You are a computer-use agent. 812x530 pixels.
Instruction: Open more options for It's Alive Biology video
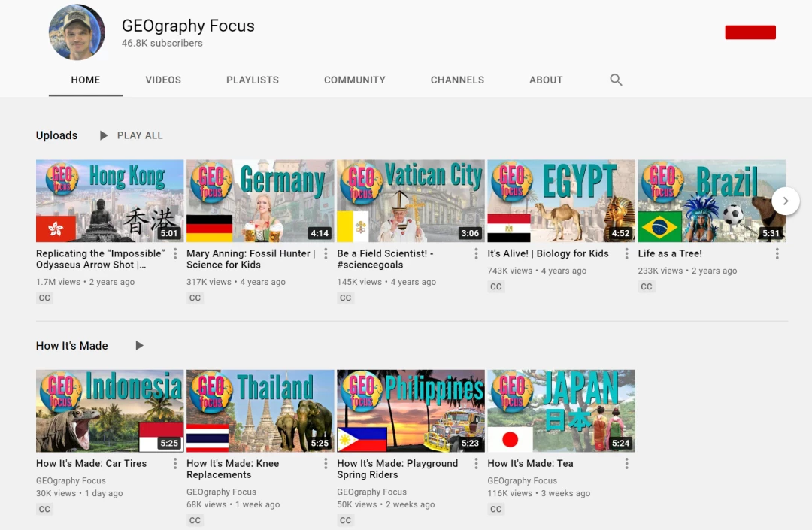pyautogui.click(x=626, y=253)
